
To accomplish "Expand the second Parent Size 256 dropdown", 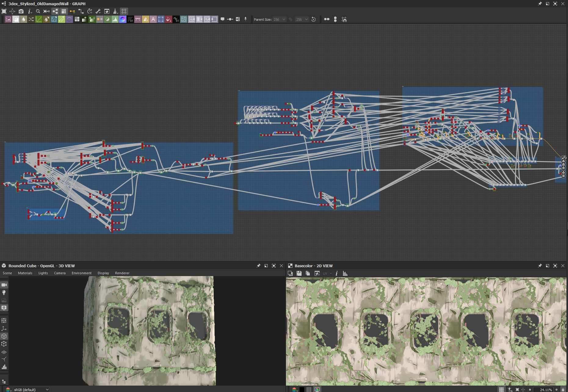I will click(x=302, y=19).
